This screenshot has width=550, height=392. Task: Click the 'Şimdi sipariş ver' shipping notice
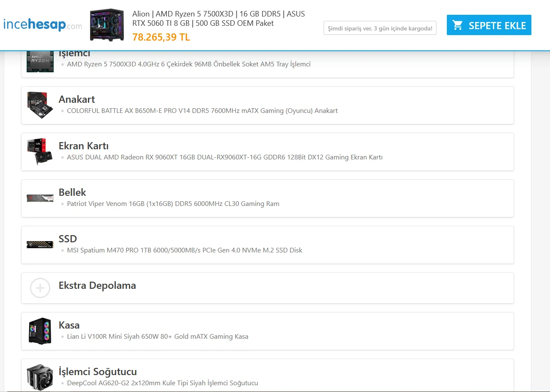pos(380,28)
